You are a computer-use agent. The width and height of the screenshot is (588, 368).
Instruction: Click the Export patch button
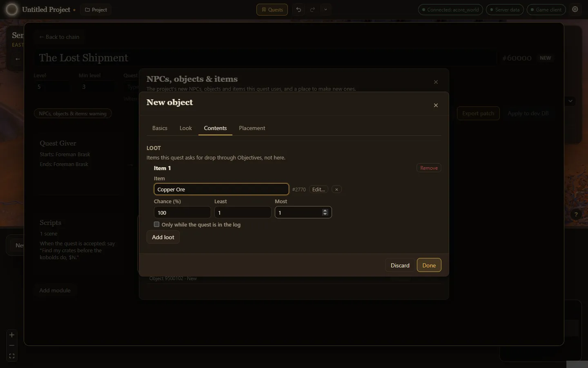click(478, 113)
